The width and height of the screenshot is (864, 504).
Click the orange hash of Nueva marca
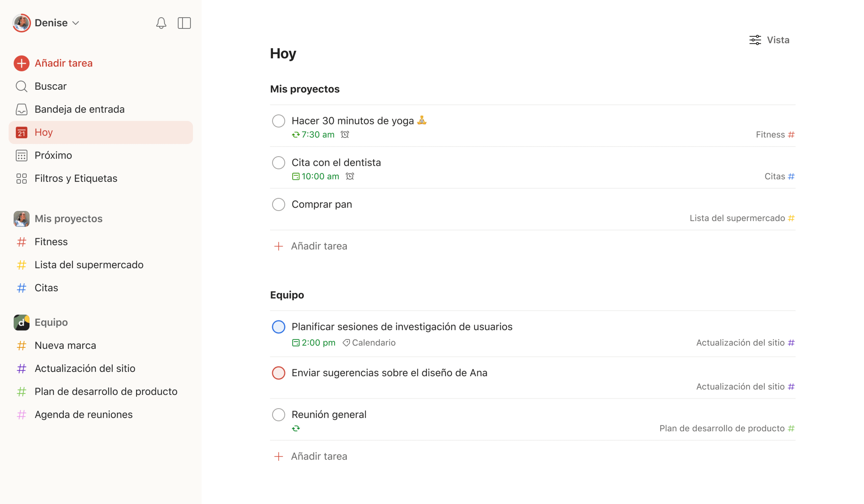21,345
